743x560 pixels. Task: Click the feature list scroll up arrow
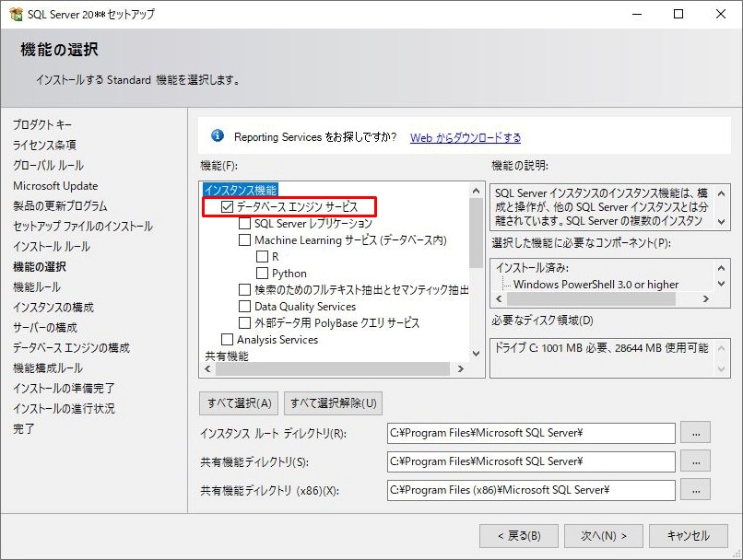pyautogui.click(x=477, y=191)
